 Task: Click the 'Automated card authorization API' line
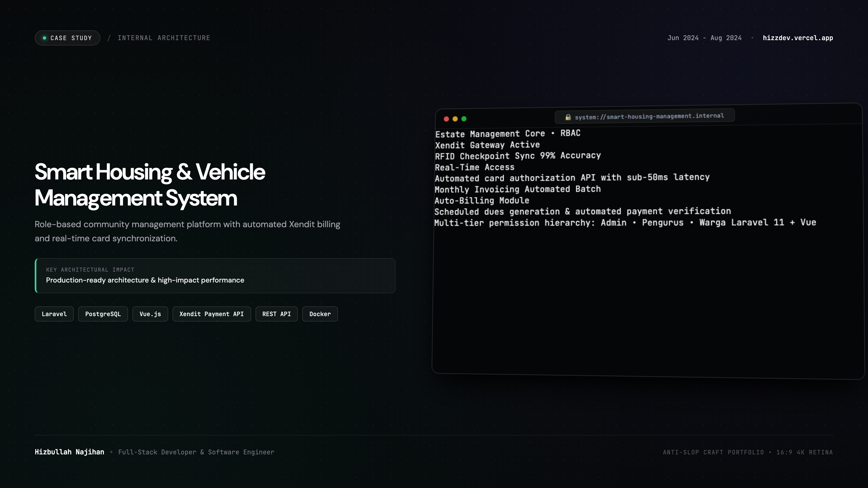pos(572,178)
